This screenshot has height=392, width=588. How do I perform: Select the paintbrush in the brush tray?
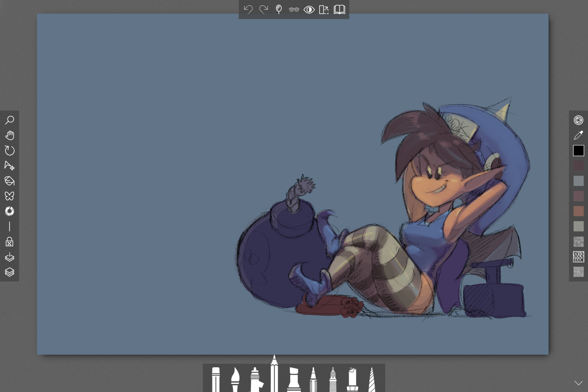235,380
